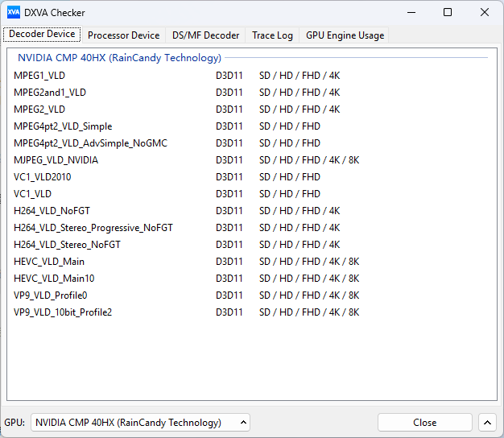This screenshot has height=438, width=504.
Task: Select VP9_VLD_10bit_Profile2 in the list
Action: tap(63, 312)
